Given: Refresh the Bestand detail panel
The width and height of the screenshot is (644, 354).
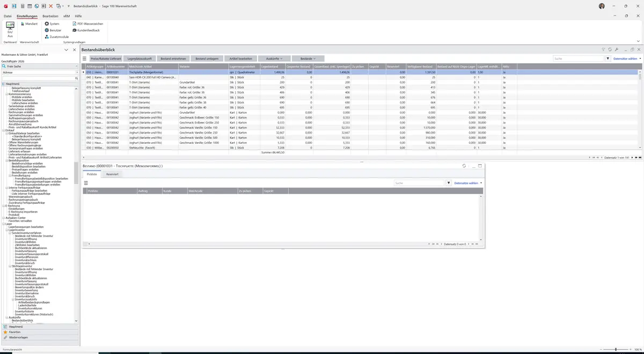Looking at the screenshot, I should (x=464, y=166).
